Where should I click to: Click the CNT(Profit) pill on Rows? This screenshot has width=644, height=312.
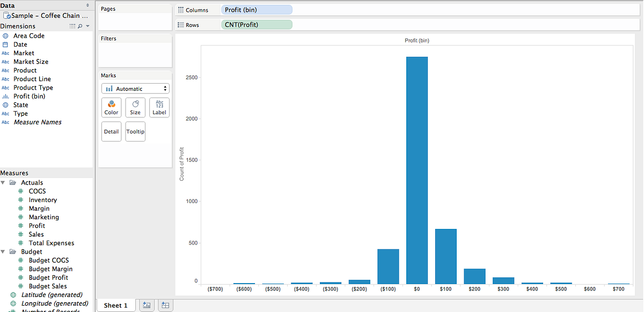(x=256, y=24)
